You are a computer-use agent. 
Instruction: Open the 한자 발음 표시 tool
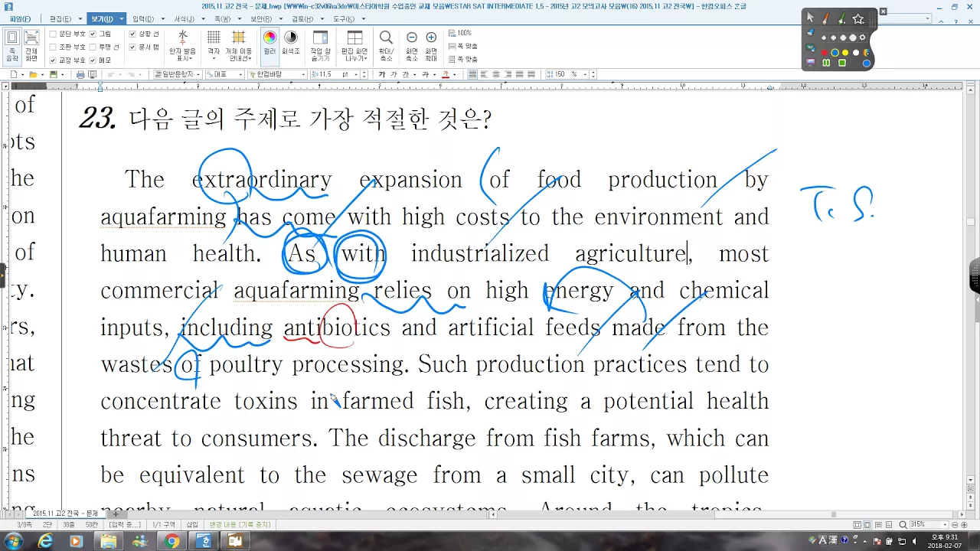coord(182,47)
